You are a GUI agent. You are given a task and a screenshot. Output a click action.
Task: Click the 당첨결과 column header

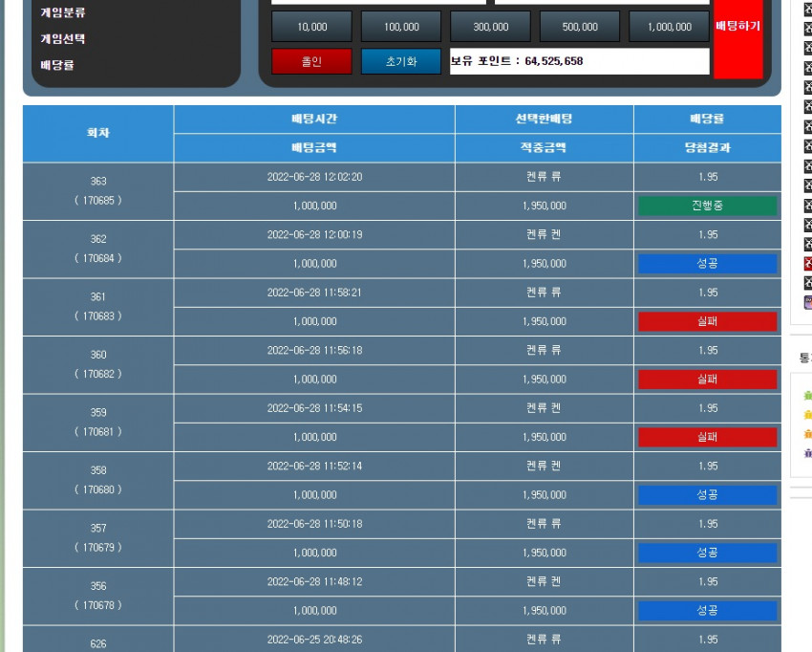tap(707, 148)
